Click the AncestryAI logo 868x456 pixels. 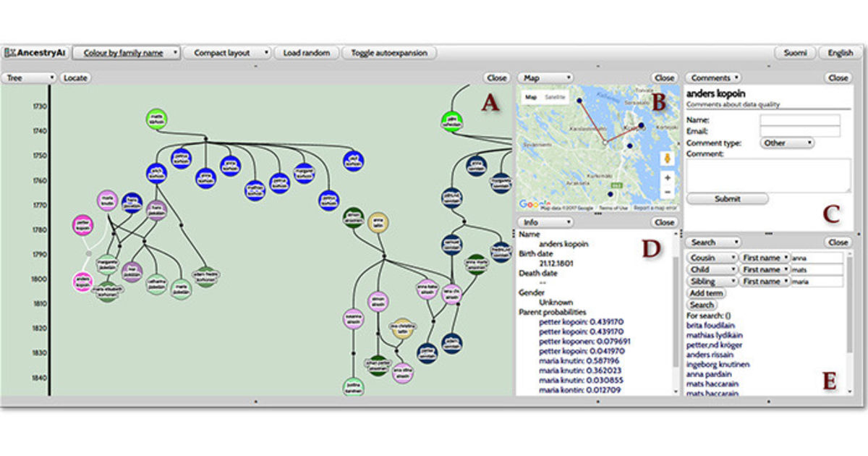pos(35,53)
